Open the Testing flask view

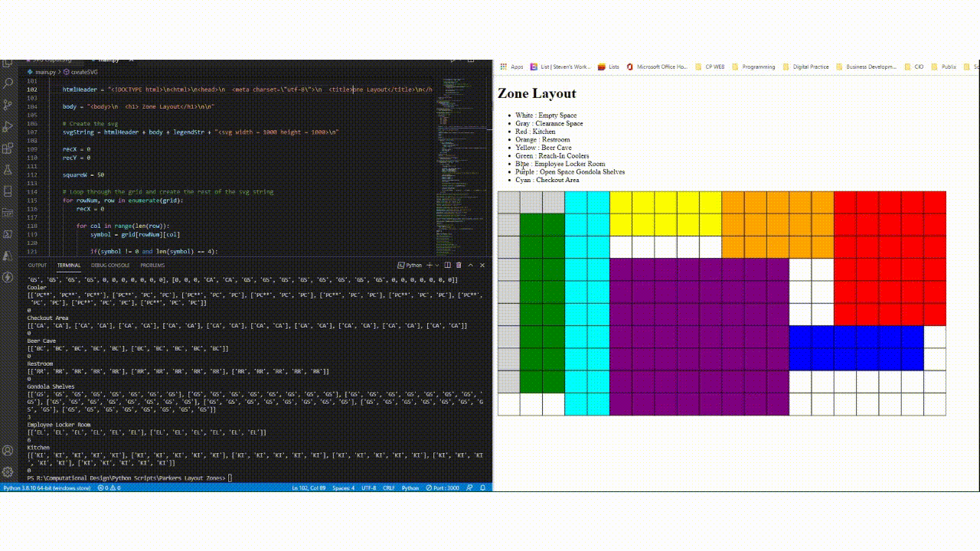8,170
